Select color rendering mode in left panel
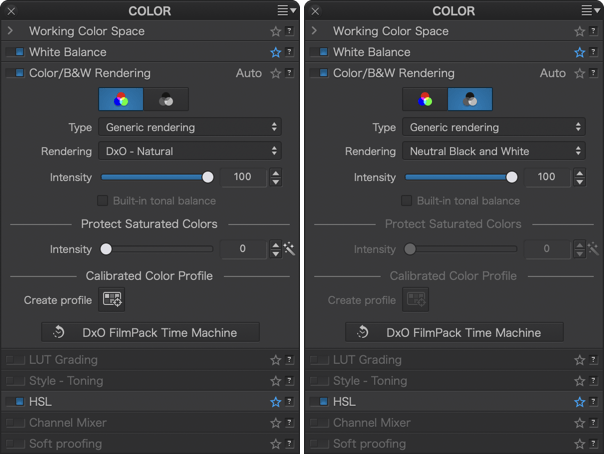This screenshot has width=604, height=454. coord(121,99)
